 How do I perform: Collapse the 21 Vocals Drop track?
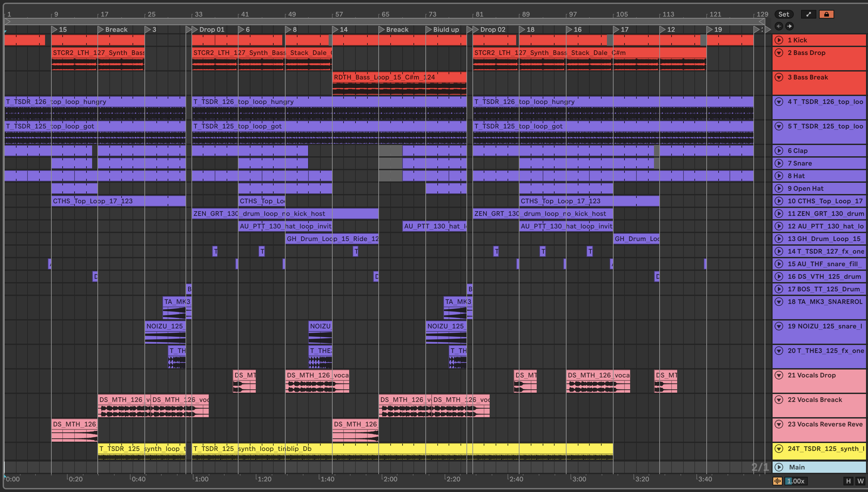(779, 375)
